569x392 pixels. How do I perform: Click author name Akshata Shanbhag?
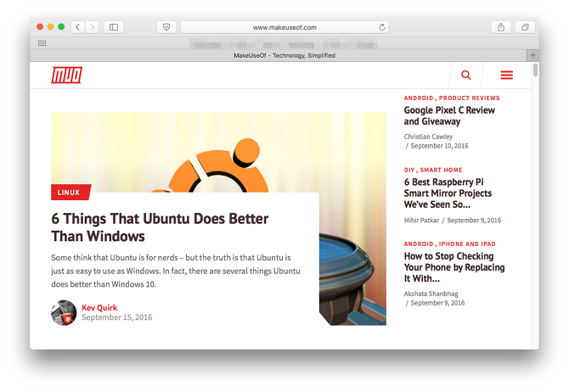(x=431, y=294)
